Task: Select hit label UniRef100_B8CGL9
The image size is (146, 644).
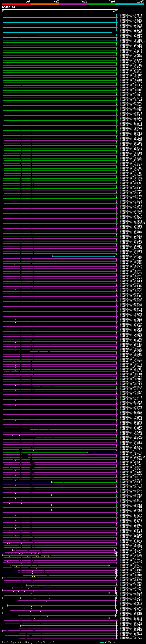Action: click(131, 85)
